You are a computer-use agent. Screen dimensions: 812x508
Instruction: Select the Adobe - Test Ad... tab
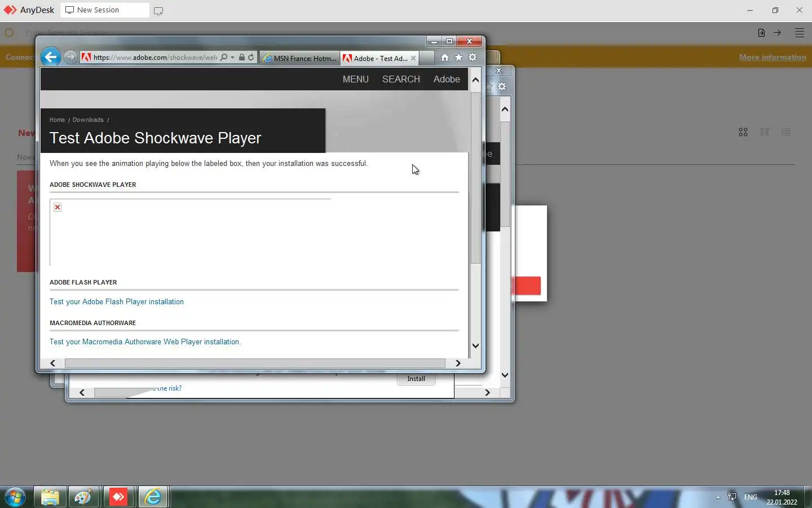[x=376, y=58]
